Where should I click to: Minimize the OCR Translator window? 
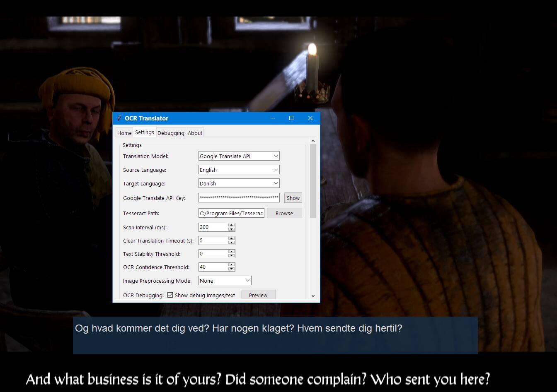[273, 118]
